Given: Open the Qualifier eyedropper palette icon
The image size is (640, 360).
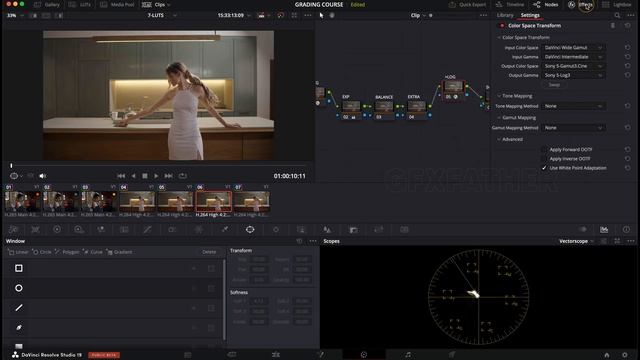Looking at the screenshot, I should point(224,230).
